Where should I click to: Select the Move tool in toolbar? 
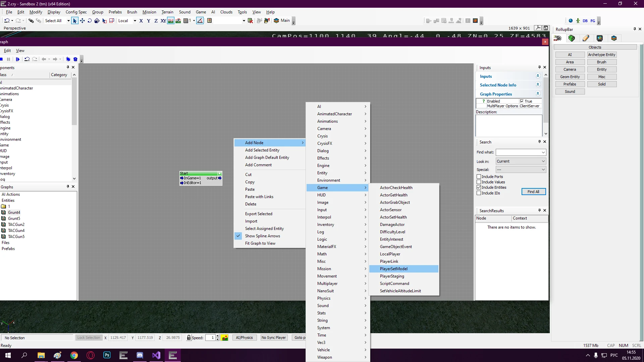click(82, 21)
